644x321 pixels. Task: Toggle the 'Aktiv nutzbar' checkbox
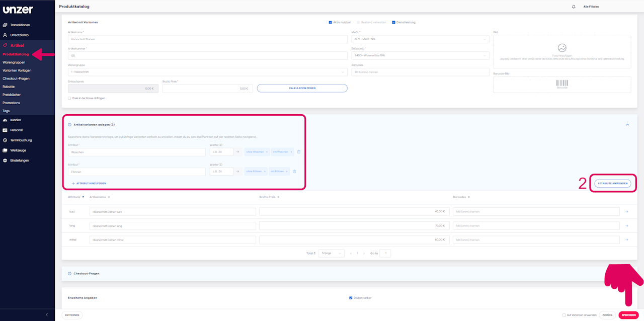[x=330, y=22]
